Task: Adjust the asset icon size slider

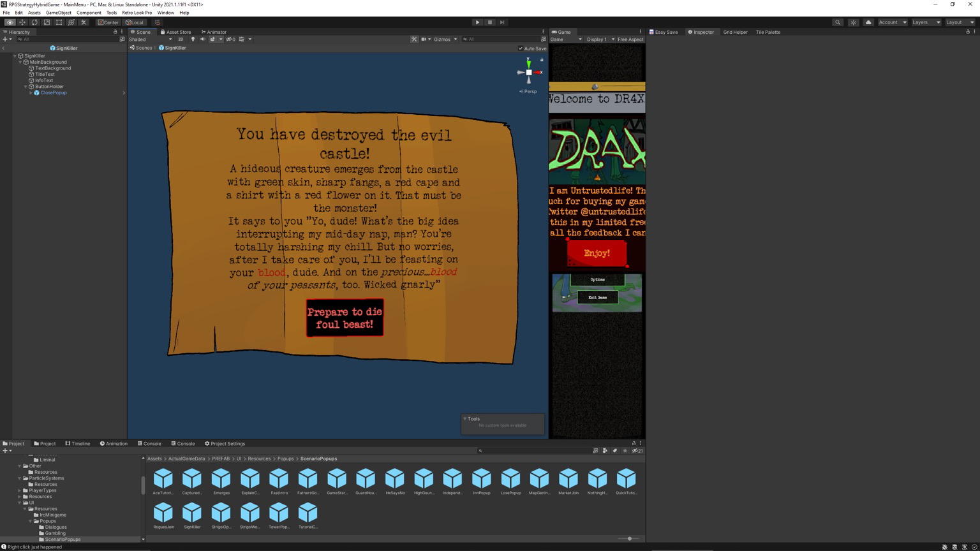Action: pos(629,539)
